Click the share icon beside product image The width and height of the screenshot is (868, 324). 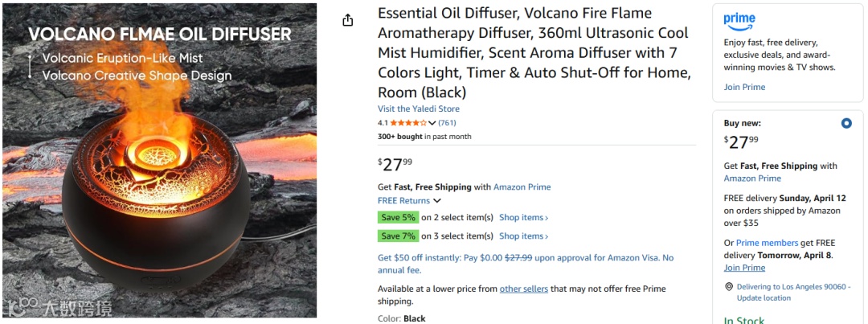tap(347, 21)
